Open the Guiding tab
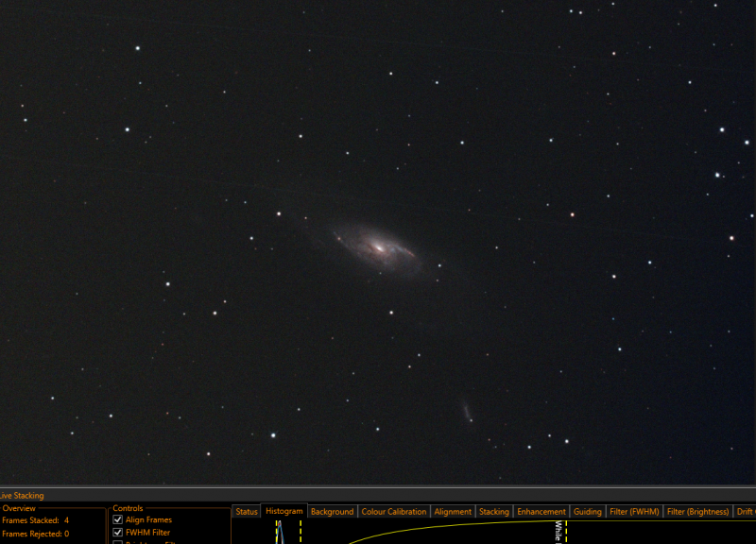Screen dimensions: 756x544 587,511
